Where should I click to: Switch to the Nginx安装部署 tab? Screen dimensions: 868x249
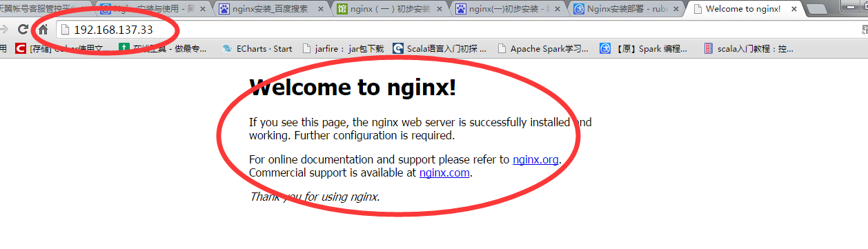pyautogui.click(x=627, y=9)
